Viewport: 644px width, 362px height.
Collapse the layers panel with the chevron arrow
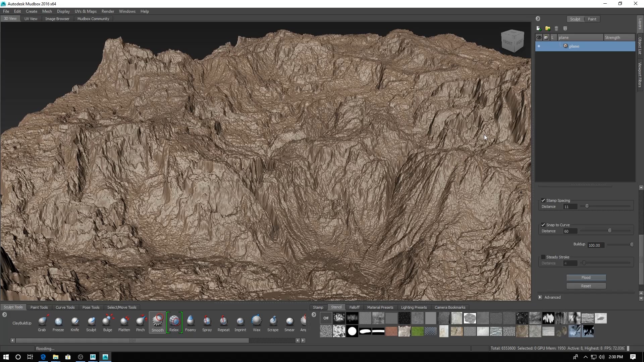click(538, 18)
